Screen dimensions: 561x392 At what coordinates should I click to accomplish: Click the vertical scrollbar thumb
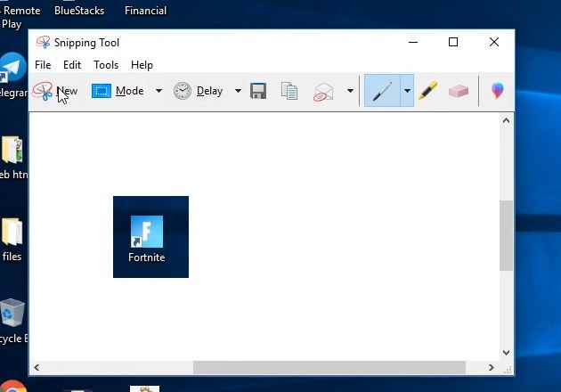point(506,235)
